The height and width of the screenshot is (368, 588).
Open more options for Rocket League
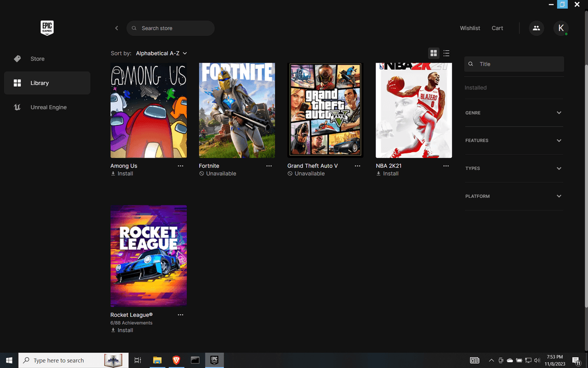(x=180, y=315)
